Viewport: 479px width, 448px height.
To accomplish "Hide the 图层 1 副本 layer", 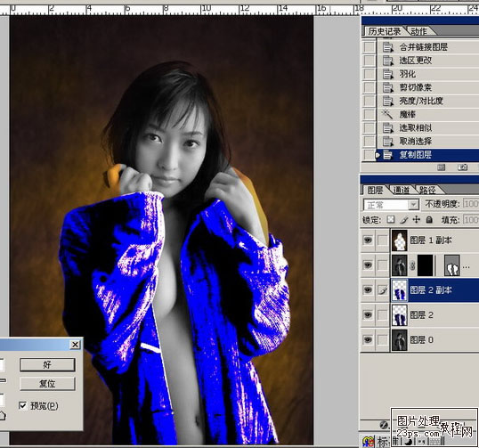I will tap(368, 240).
